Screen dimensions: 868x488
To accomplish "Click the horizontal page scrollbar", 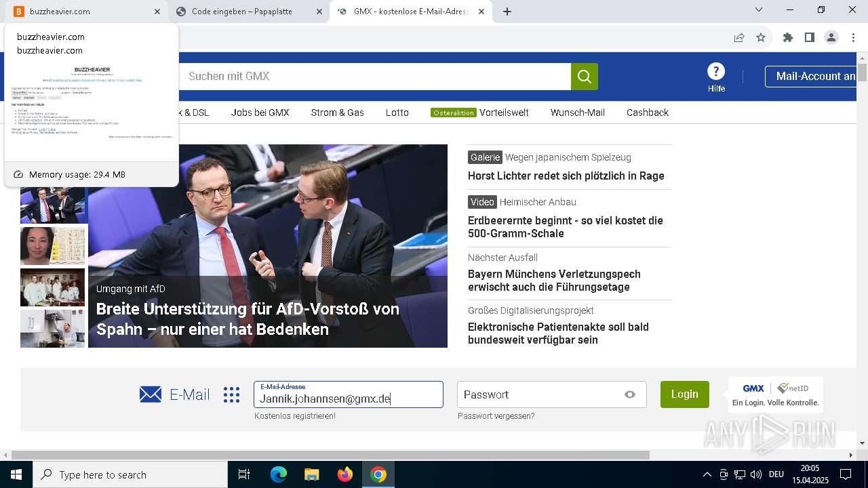I will (x=330, y=455).
